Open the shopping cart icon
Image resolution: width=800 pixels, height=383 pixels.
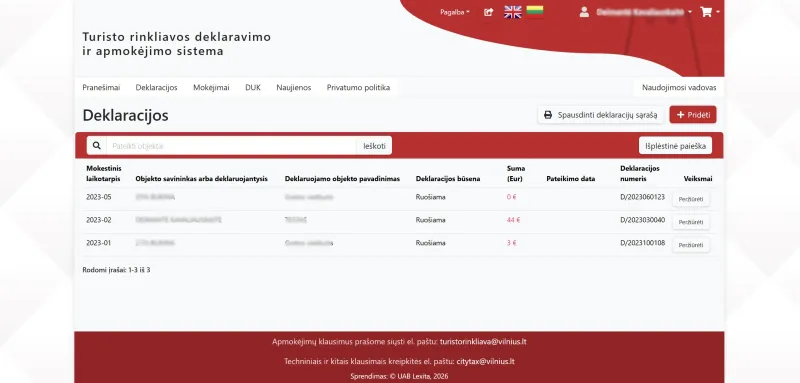[x=706, y=12]
